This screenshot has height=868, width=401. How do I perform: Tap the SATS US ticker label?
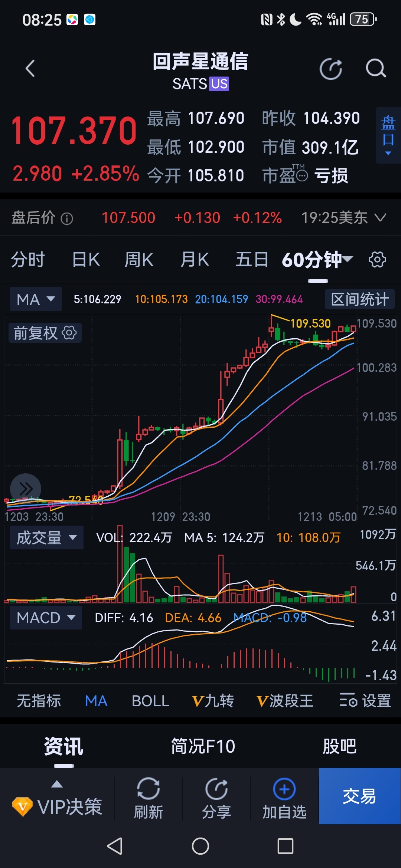[200, 84]
